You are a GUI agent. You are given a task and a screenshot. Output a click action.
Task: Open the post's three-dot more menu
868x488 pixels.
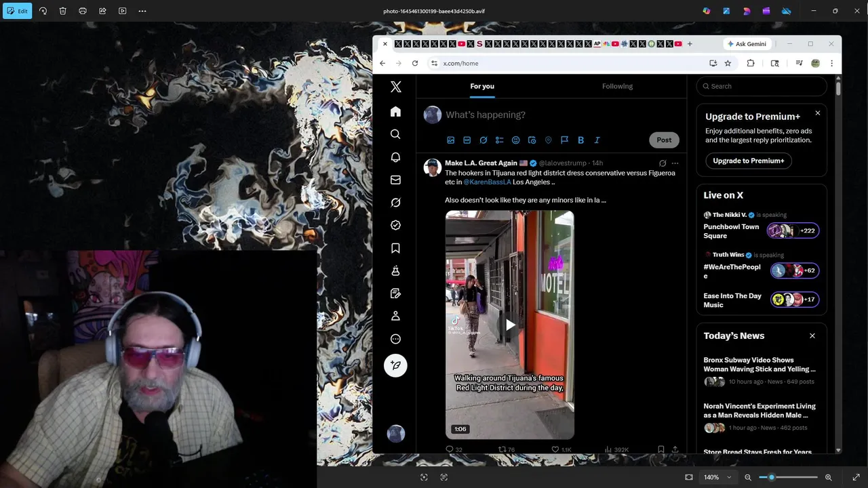tap(674, 163)
